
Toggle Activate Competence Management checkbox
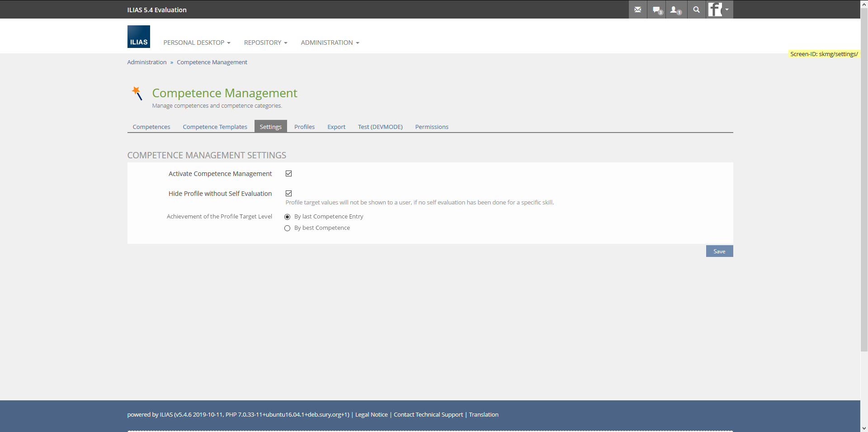(288, 174)
